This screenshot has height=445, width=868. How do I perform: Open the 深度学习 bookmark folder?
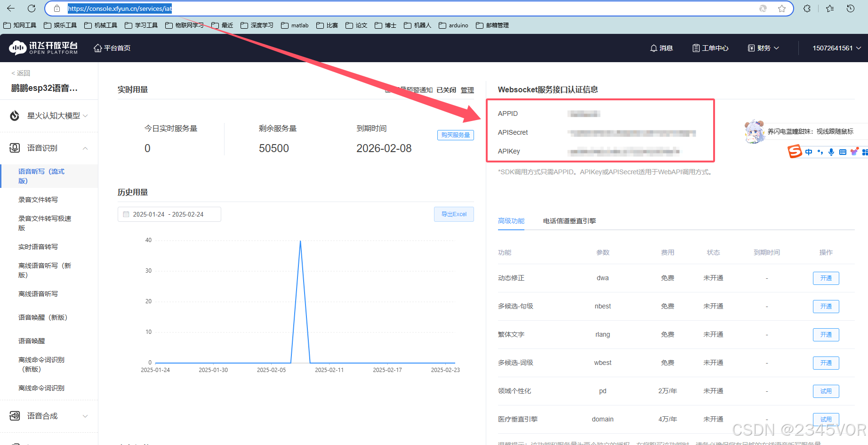(257, 25)
